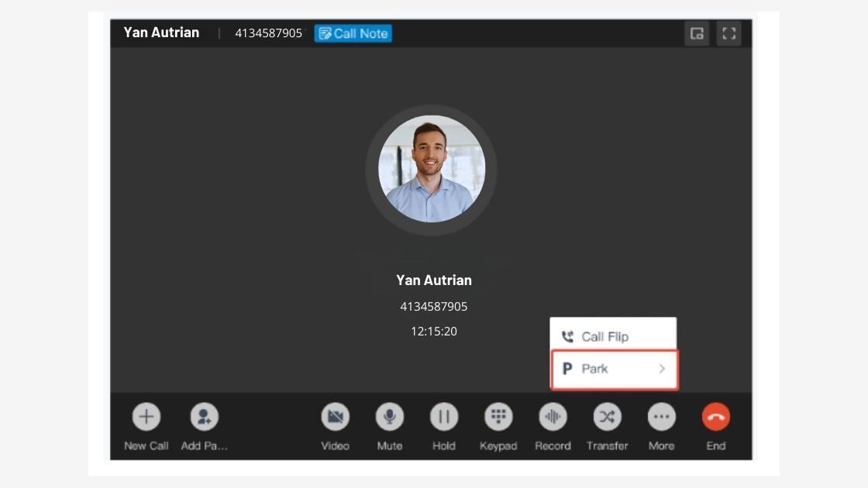The image size is (868, 488).
Task: End the call with red button
Action: click(x=715, y=417)
